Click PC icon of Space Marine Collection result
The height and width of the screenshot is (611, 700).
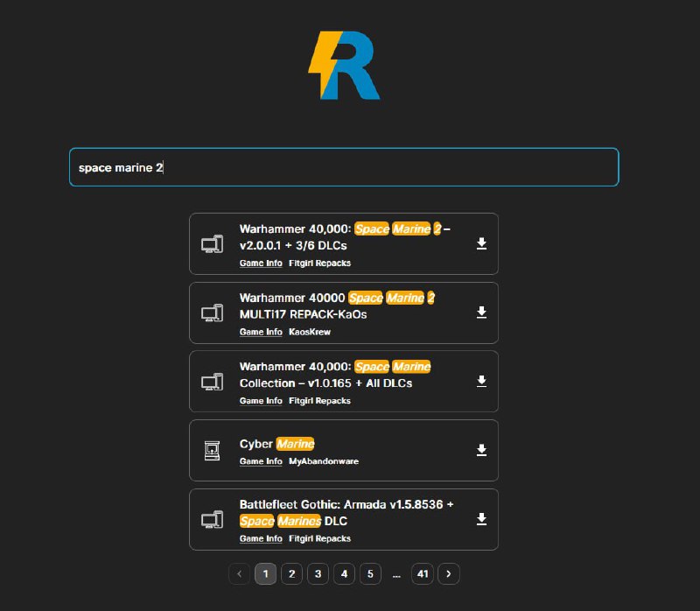212,382
